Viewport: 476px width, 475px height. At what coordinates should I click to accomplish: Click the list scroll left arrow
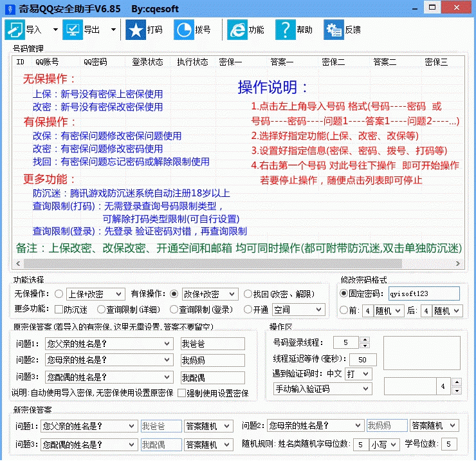coord(18,263)
